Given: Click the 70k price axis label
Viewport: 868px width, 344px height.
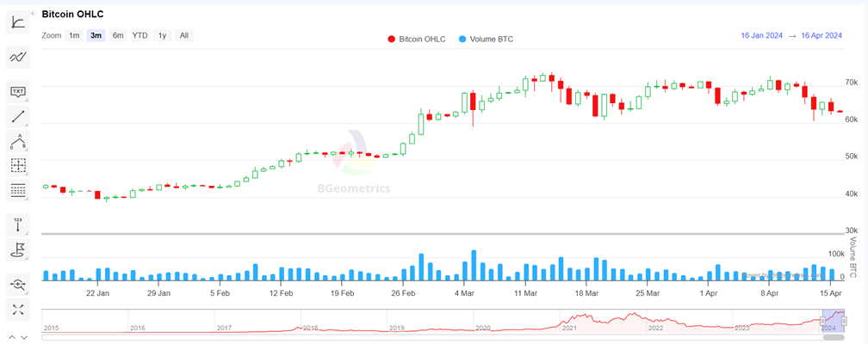Looking at the screenshot, I should (x=852, y=83).
